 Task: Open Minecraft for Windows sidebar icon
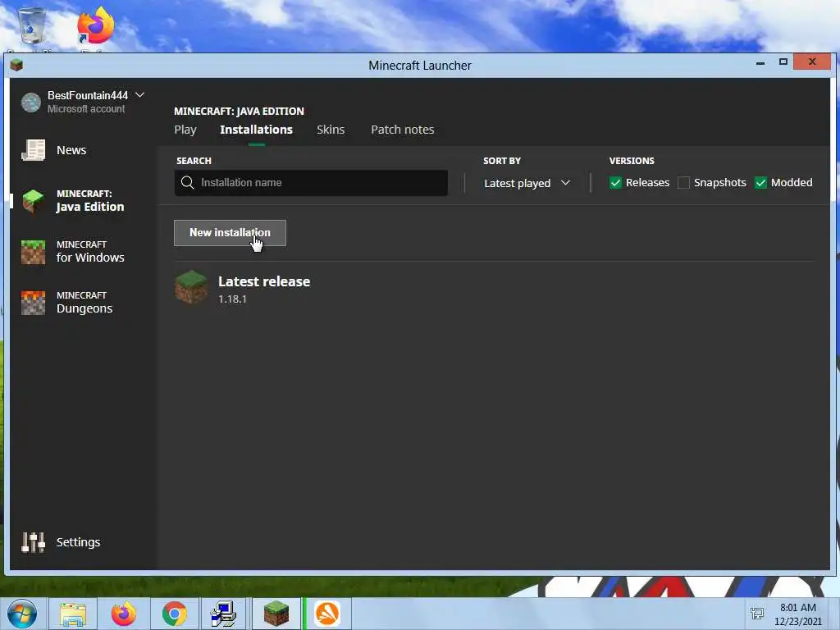pyautogui.click(x=33, y=252)
